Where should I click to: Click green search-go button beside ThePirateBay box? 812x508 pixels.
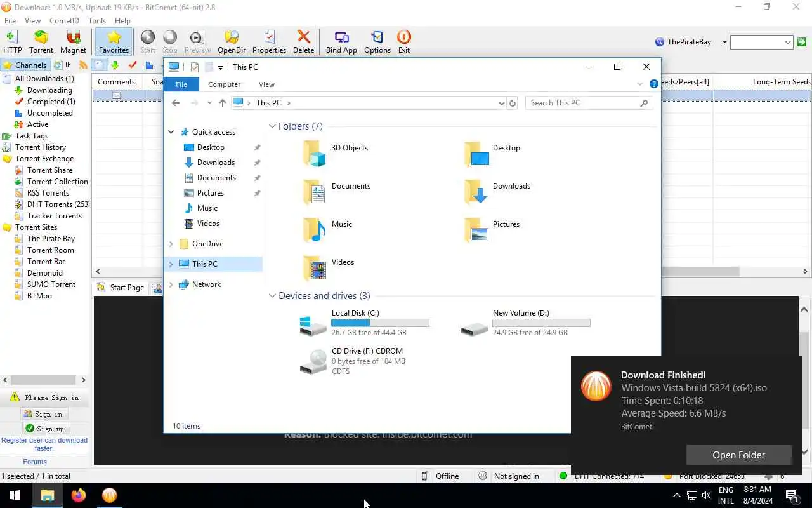802,42
